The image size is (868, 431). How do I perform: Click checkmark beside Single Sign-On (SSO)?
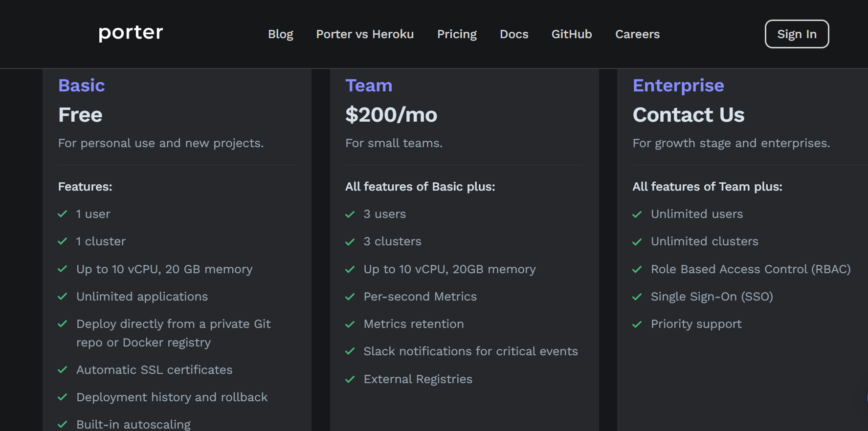[637, 297]
